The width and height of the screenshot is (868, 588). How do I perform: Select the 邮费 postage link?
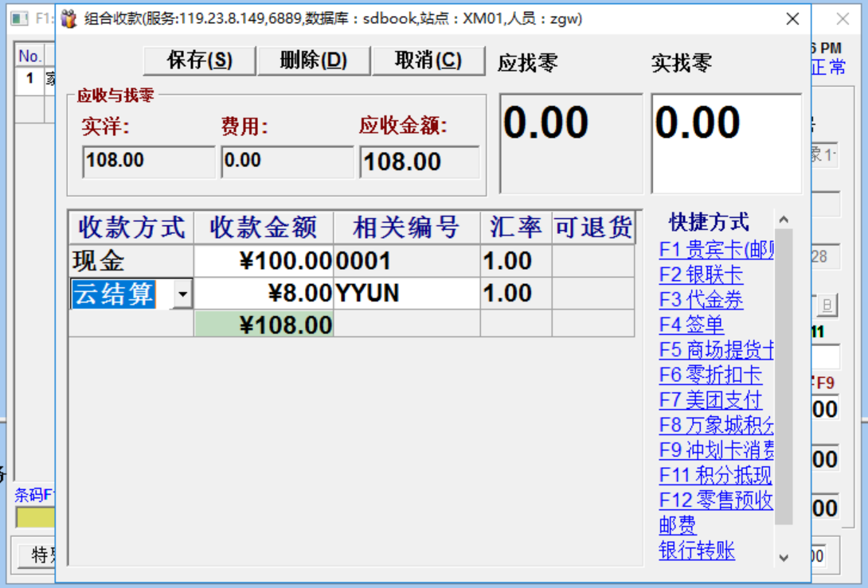click(678, 525)
